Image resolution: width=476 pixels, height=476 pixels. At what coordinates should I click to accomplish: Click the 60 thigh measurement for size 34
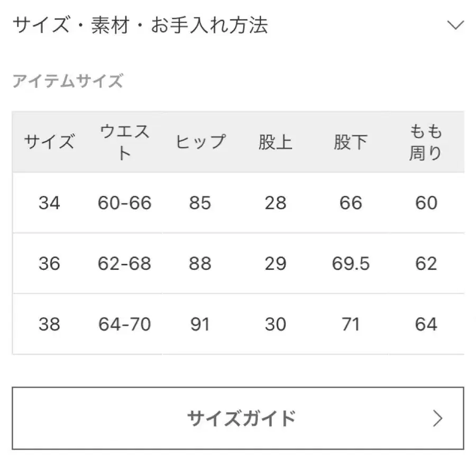425,203
